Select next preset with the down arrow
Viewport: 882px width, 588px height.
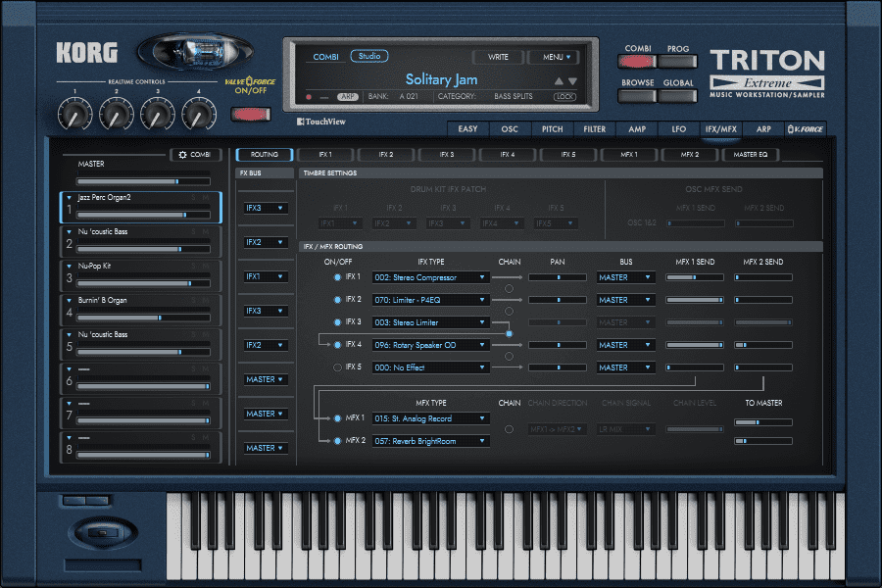click(572, 81)
